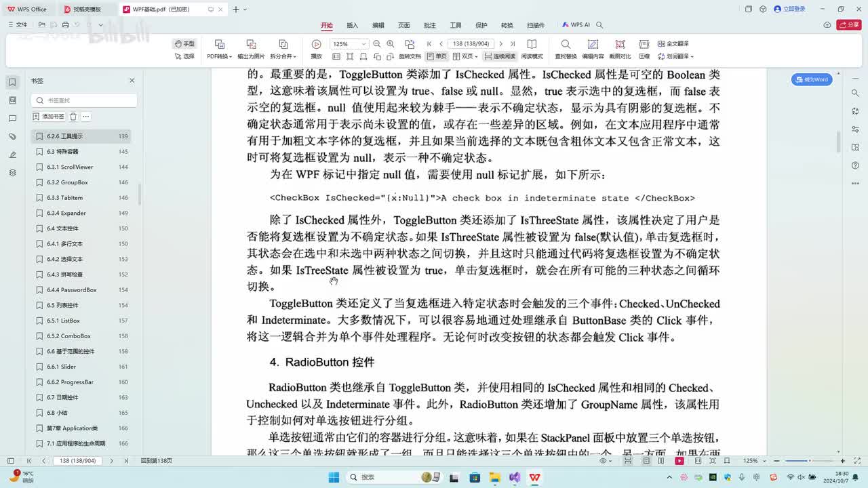
Task: Open 查找替换 find and replace
Action: [566, 49]
